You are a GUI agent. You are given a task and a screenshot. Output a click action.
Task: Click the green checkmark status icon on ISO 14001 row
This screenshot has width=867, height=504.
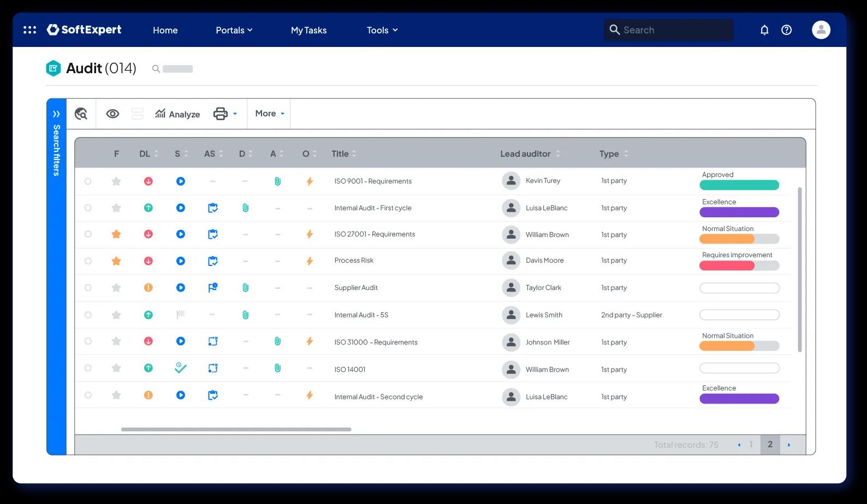point(180,368)
